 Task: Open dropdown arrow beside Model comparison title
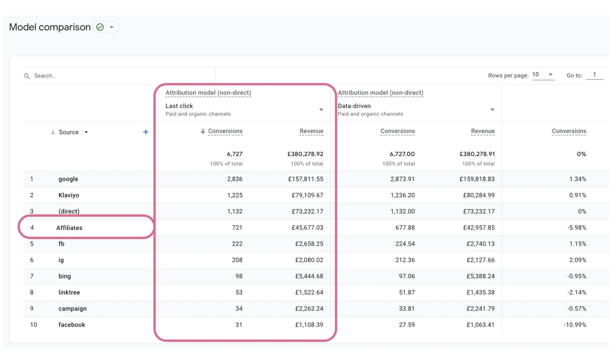(112, 27)
